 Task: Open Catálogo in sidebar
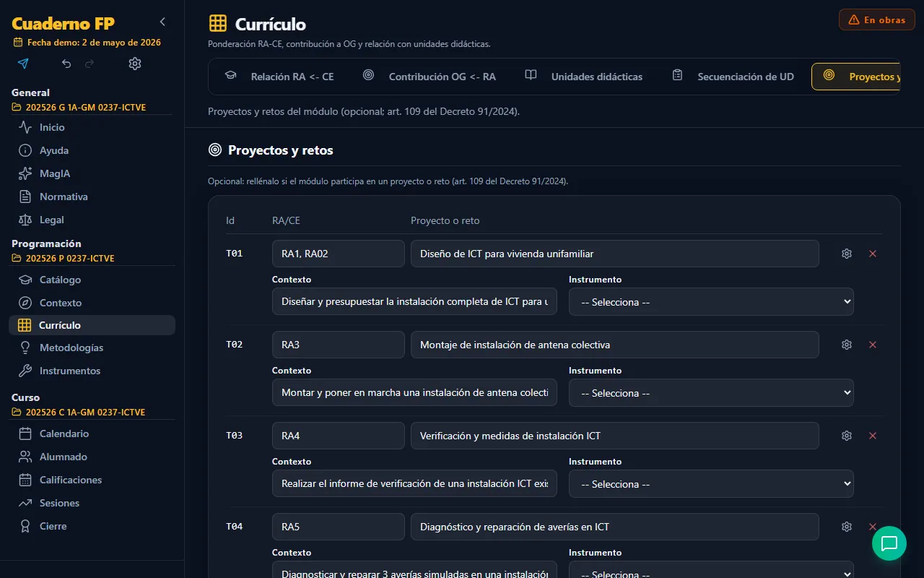[x=92, y=280]
